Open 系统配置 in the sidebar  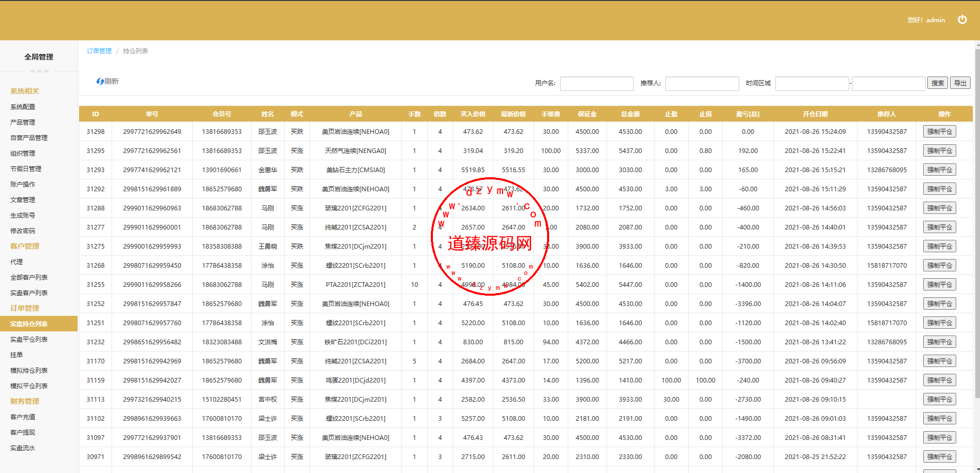(x=23, y=107)
